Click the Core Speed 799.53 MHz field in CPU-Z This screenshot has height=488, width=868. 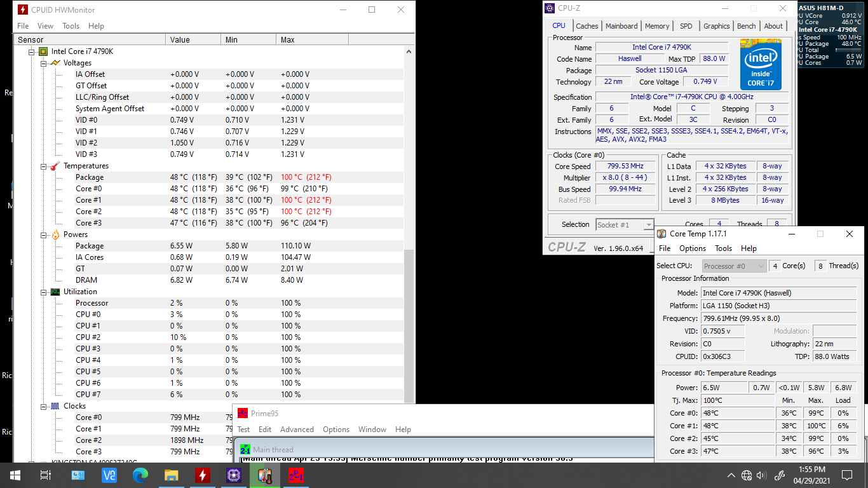pyautogui.click(x=625, y=166)
